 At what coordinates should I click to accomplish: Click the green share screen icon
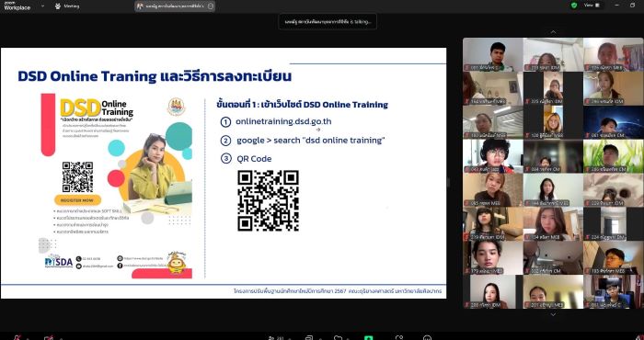(x=368, y=338)
